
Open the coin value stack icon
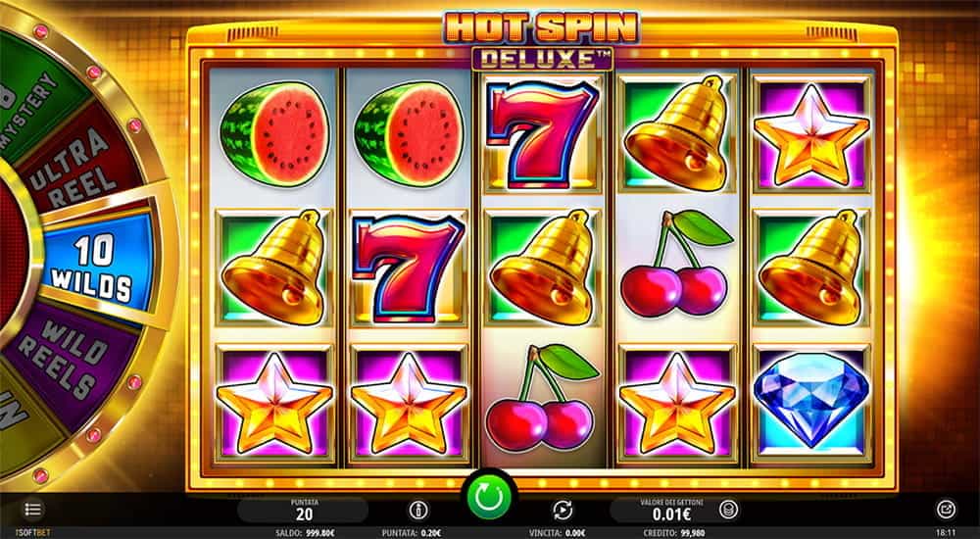[x=727, y=509]
